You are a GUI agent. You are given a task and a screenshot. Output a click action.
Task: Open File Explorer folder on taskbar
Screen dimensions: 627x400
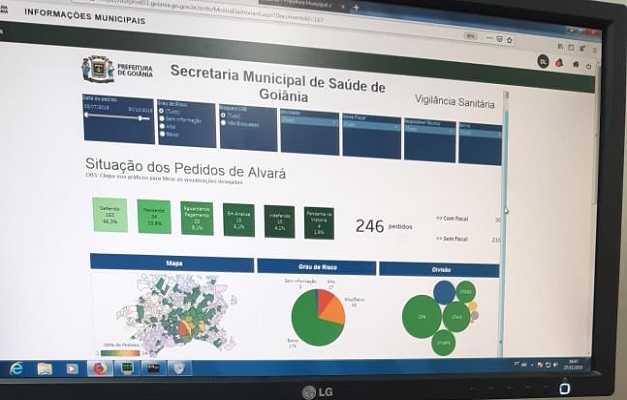click(x=45, y=368)
